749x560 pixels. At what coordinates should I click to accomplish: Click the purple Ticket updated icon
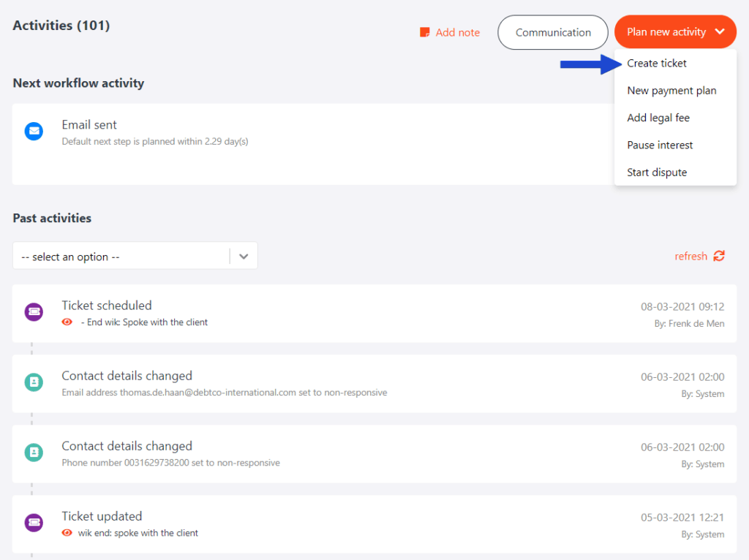coord(33,522)
